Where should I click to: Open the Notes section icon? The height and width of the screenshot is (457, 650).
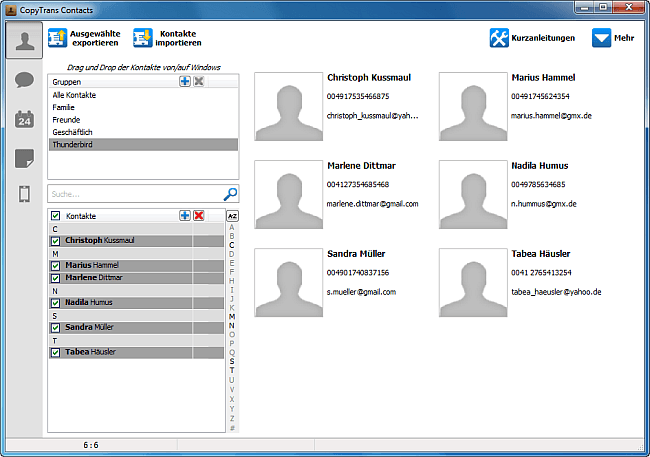coord(24,158)
